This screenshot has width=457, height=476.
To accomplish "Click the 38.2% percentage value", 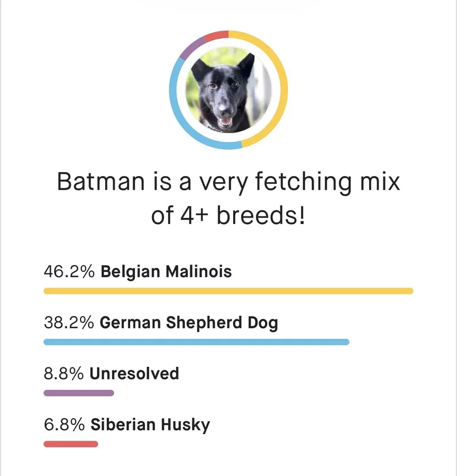I will tap(69, 323).
